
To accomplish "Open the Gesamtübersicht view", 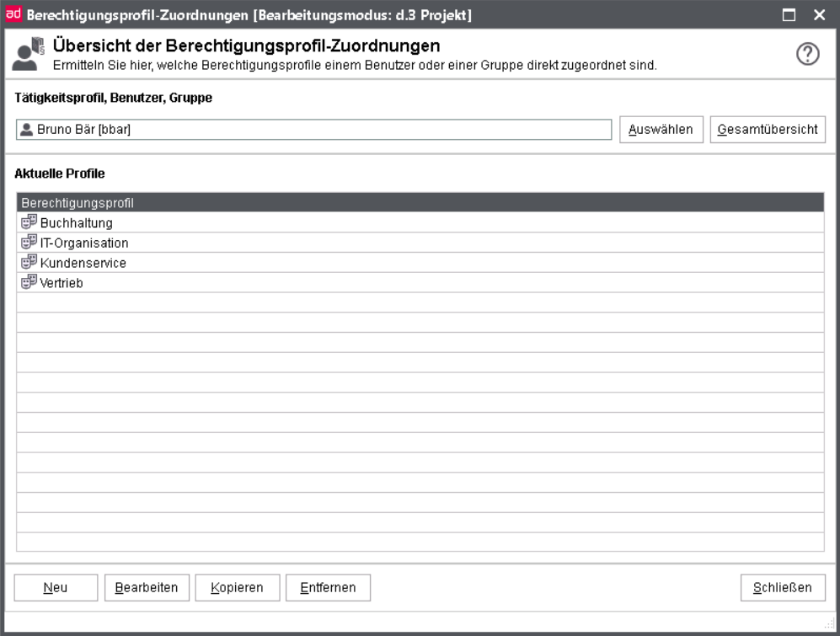I will coord(768,129).
